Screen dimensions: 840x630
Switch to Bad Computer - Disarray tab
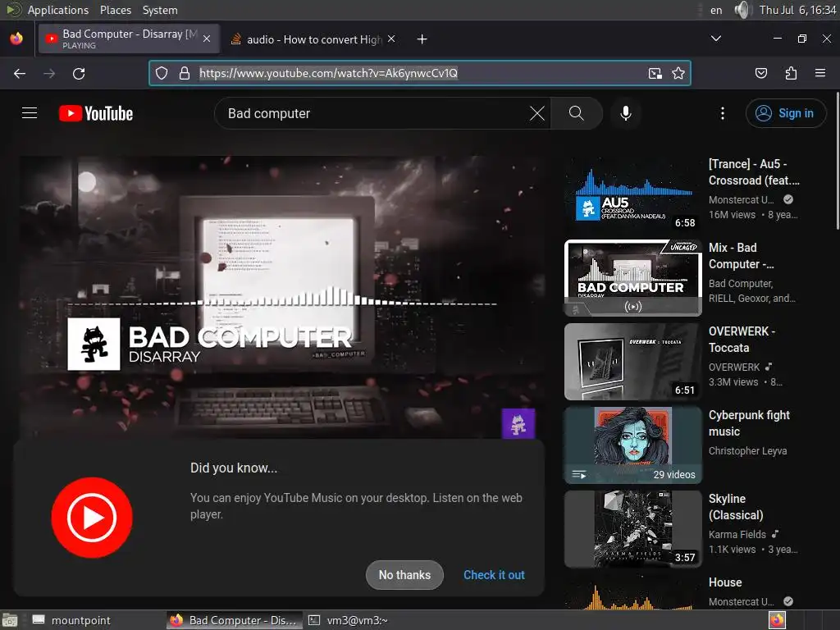[129, 39]
